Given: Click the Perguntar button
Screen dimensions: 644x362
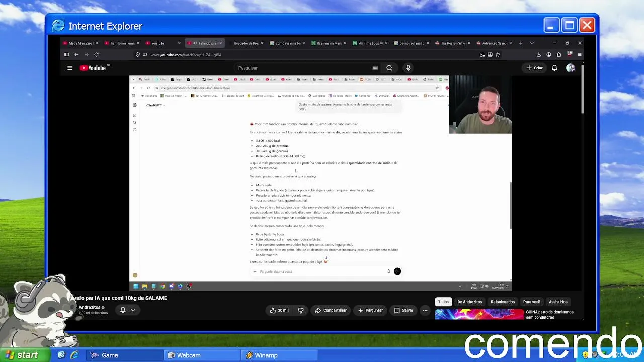Looking at the screenshot, I should click(x=370, y=310).
